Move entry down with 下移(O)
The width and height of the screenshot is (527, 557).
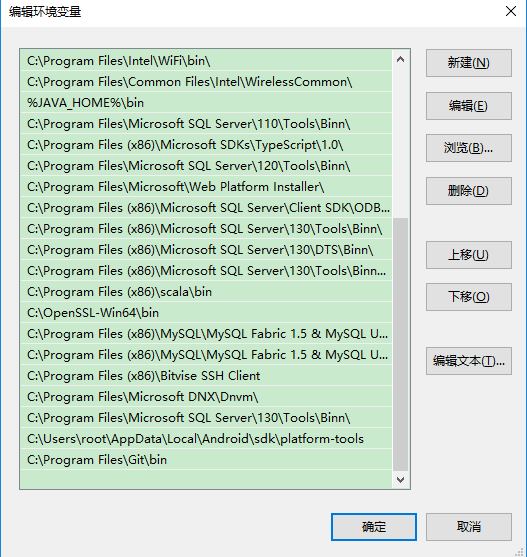(x=469, y=297)
